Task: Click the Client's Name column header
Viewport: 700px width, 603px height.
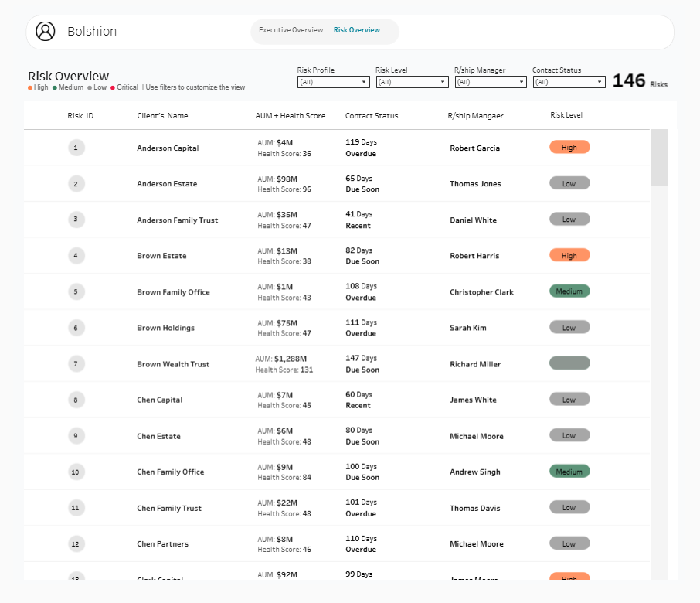Action: coord(162,116)
